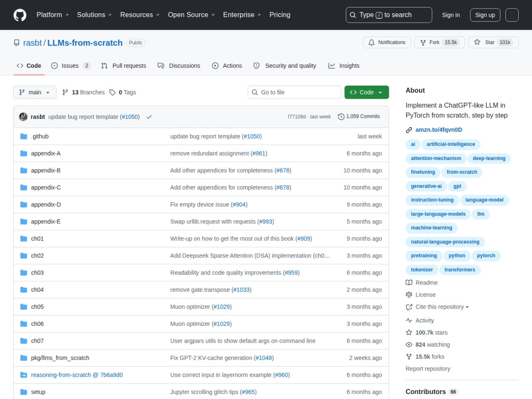Click the rasbt avatar in commit row
532x399 pixels.
pyautogui.click(x=23, y=117)
